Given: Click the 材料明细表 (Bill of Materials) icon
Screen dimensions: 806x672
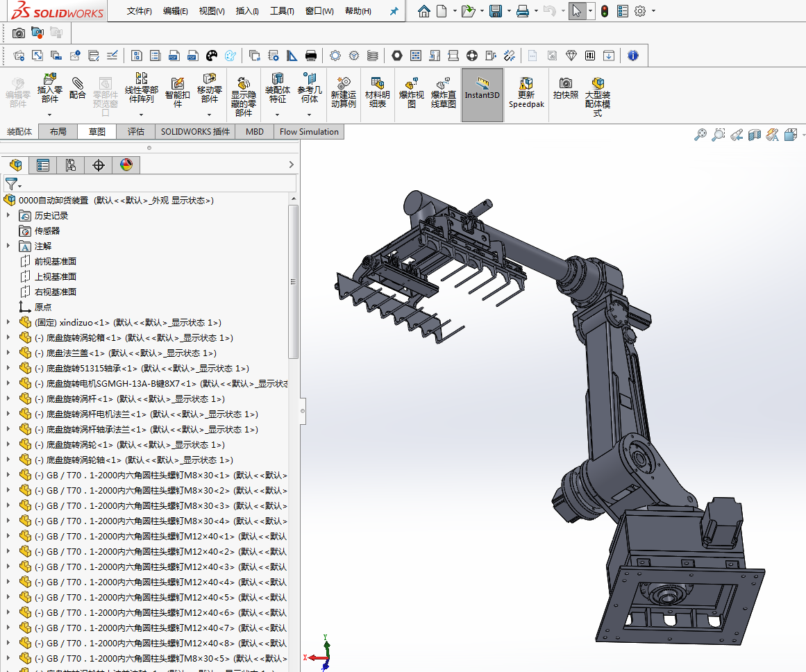Looking at the screenshot, I should pyautogui.click(x=377, y=92).
